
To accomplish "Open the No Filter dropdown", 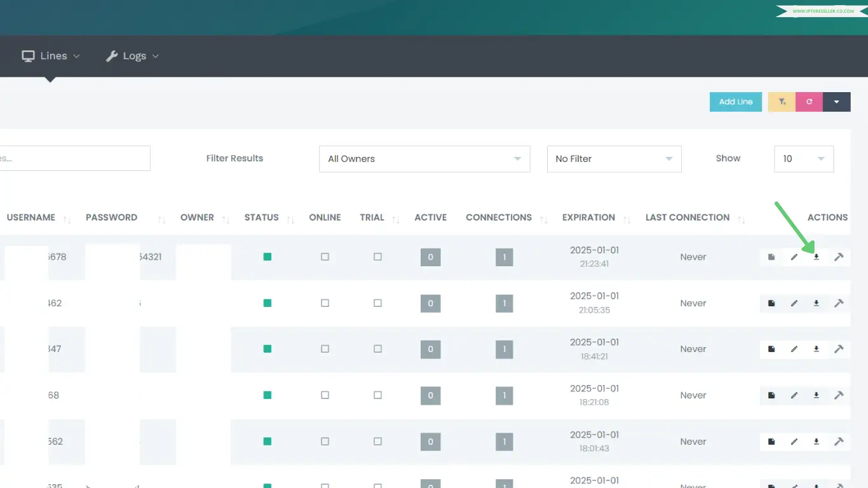I will [x=614, y=159].
